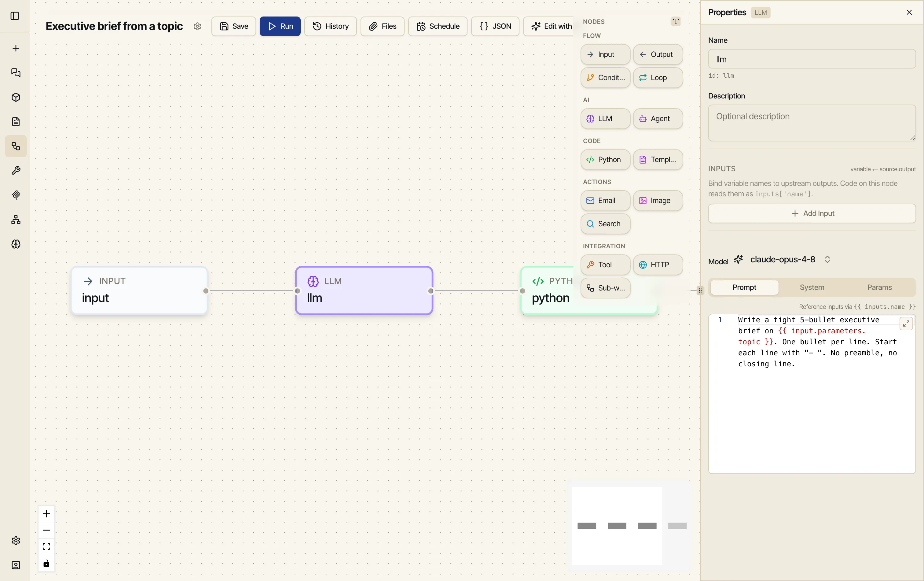Click the input node output handle
Screen dimensions: 924x581
pyautogui.click(x=206, y=291)
